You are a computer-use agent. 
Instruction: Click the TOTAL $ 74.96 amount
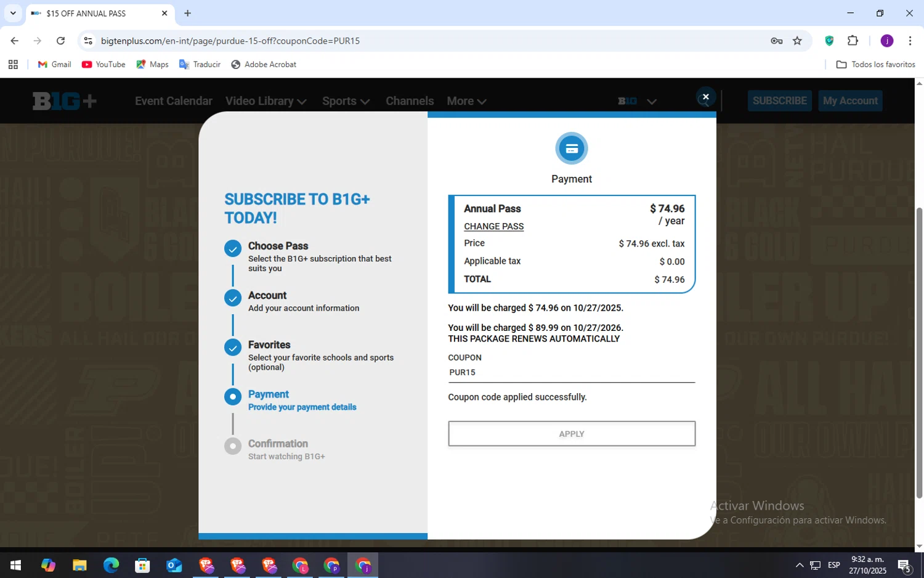[x=669, y=280]
